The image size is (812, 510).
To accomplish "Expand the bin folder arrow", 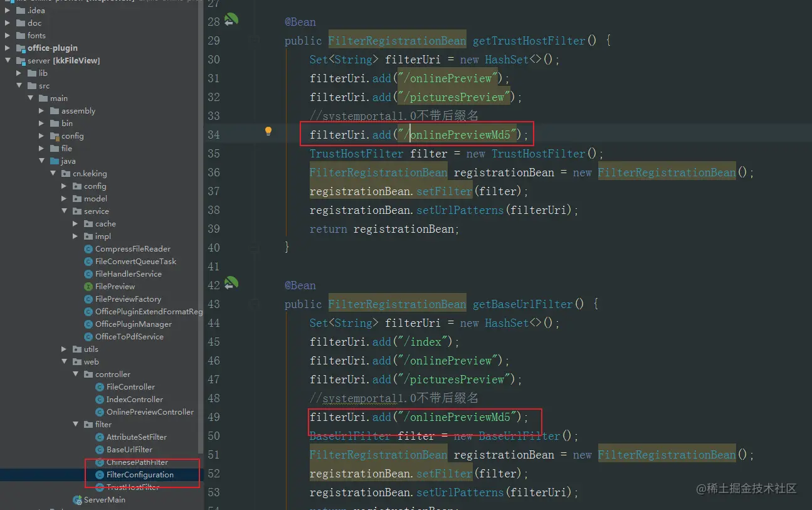I will pyautogui.click(x=41, y=124).
